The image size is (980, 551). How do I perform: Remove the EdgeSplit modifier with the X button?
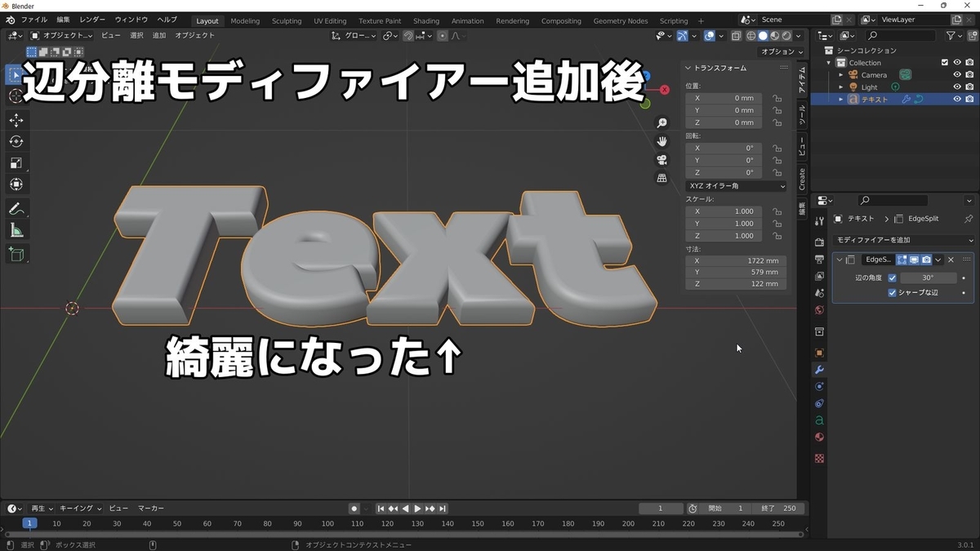[x=951, y=260]
